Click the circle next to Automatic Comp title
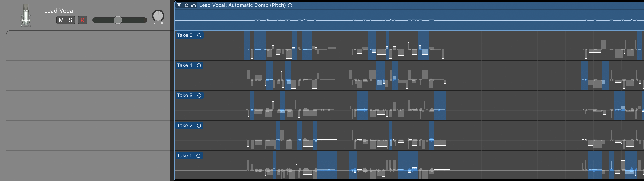Viewport: 644px width, 181px height. click(290, 5)
